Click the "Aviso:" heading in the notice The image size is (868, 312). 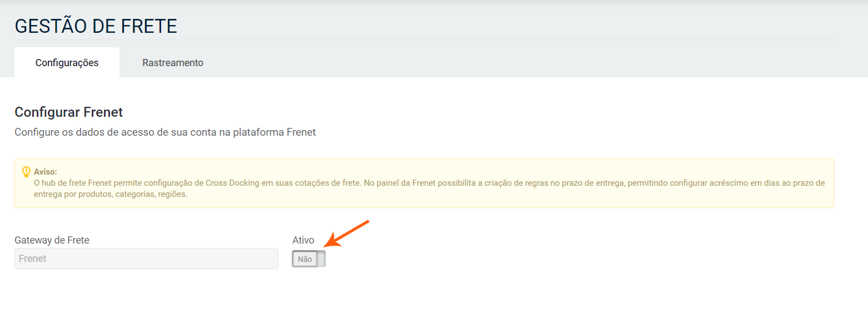(x=46, y=172)
